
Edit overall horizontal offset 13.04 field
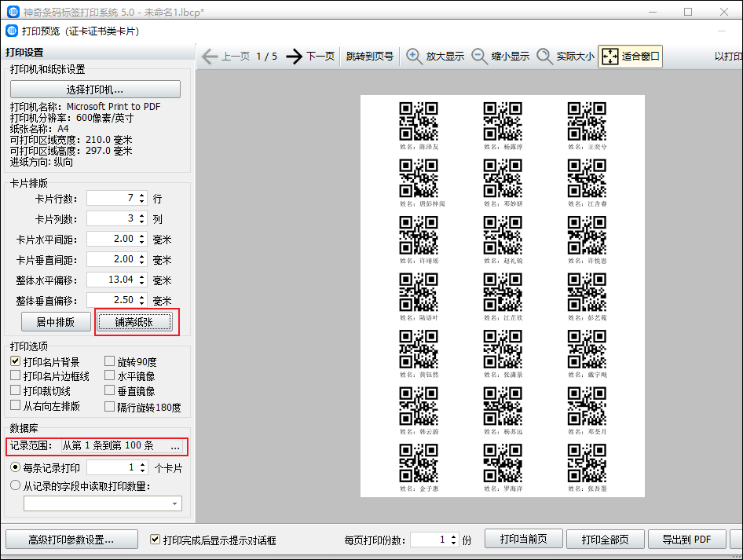(x=113, y=280)
